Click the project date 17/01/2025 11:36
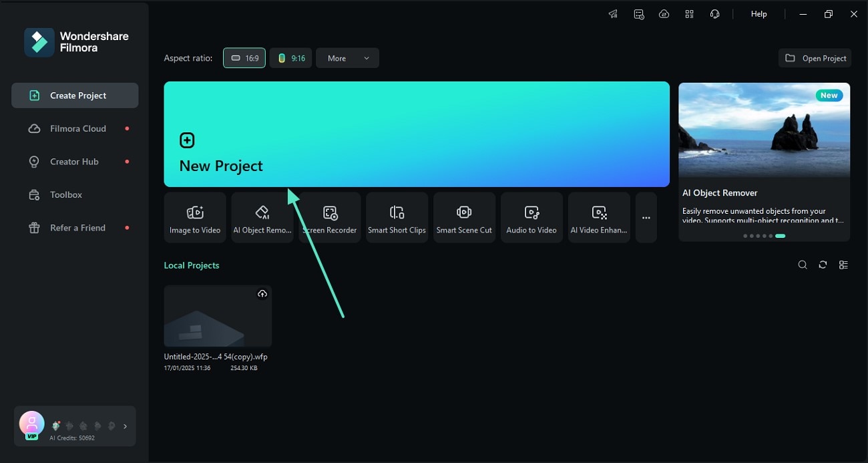Viewport: 868px width, 463px height. (x=188, y=368)
